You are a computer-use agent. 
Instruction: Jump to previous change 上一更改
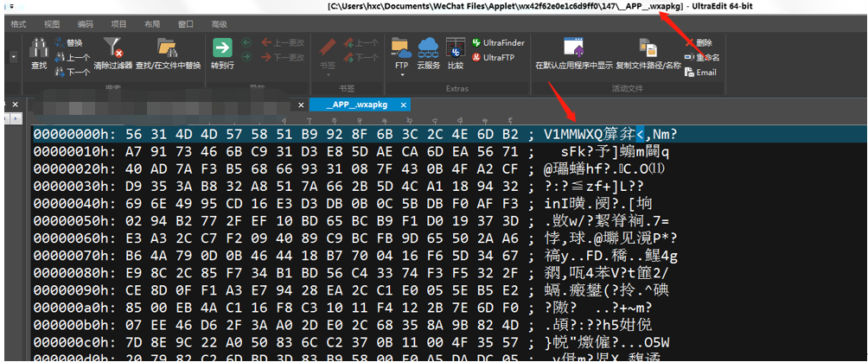[283, 42]
